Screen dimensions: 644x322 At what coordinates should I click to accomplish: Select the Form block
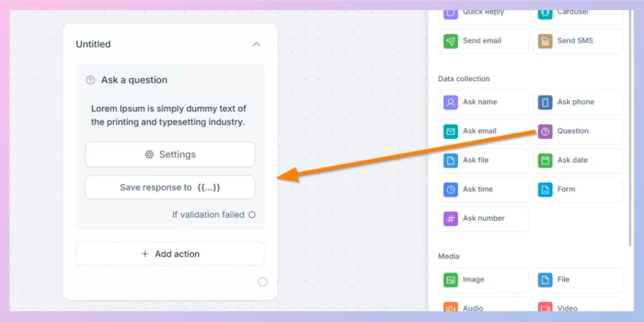pyautogui.click(x=578, y=190)
